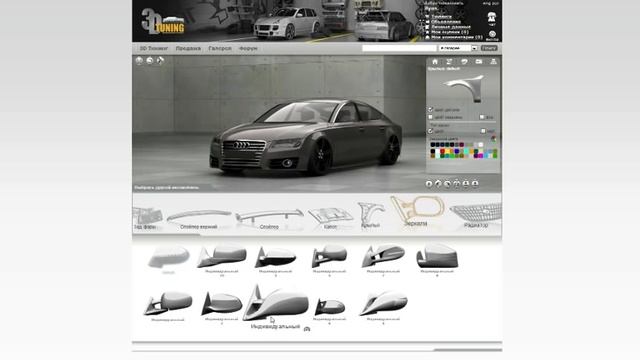The width and height of the screenshot is (640, 360).
Task: Select the Спойлер верхний parts category
Action: pos(199,220)
